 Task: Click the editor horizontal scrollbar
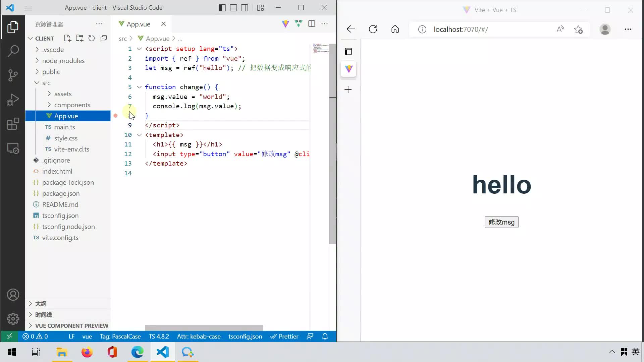click(x=204, y=327)
